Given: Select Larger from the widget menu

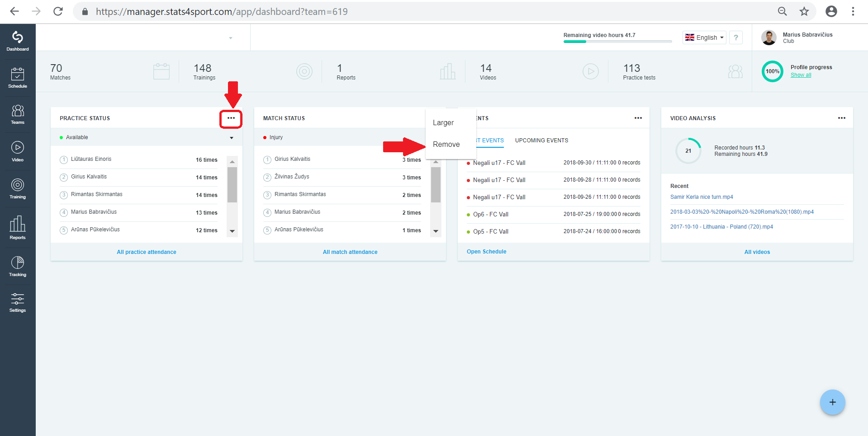Looking at the screenshot, I should [443, 122].
